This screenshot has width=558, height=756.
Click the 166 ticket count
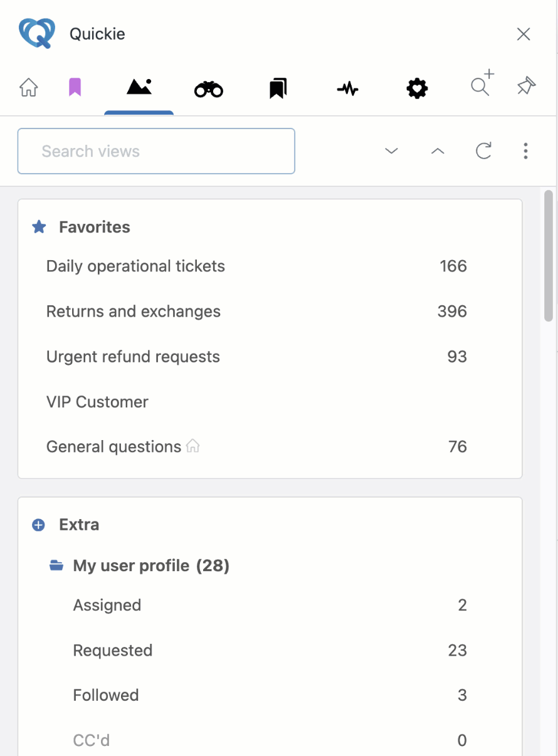pyautogui.click(x=453, y=266)
